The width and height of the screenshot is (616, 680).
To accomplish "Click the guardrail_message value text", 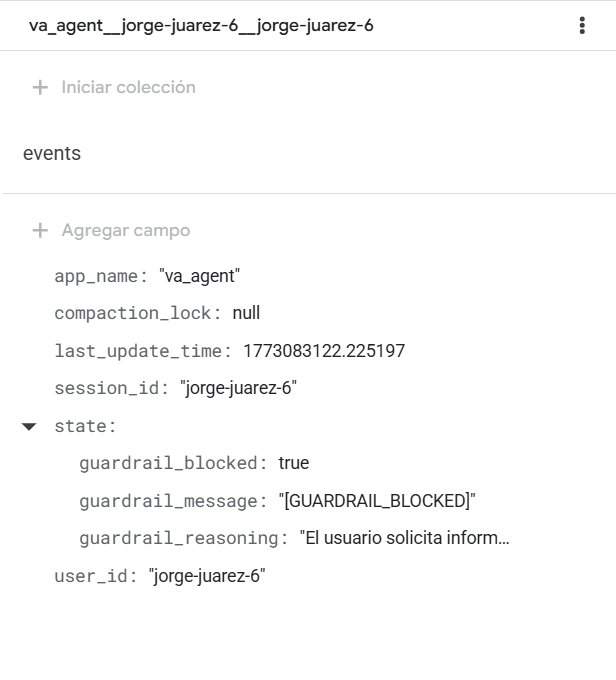I will pos(380,501).
